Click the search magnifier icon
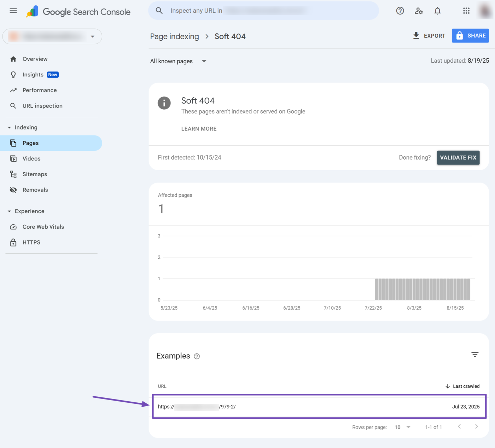Screen dimensions: 495x448 click(x=159, y=11)
